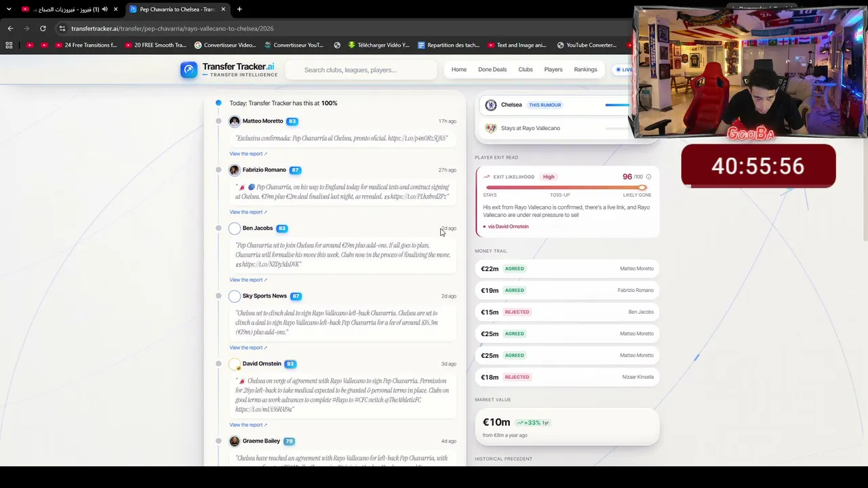The width and height of the screenshot is (868, 488).
Task: Open the tab search dropdown chevron
Action: coord(9,9)
